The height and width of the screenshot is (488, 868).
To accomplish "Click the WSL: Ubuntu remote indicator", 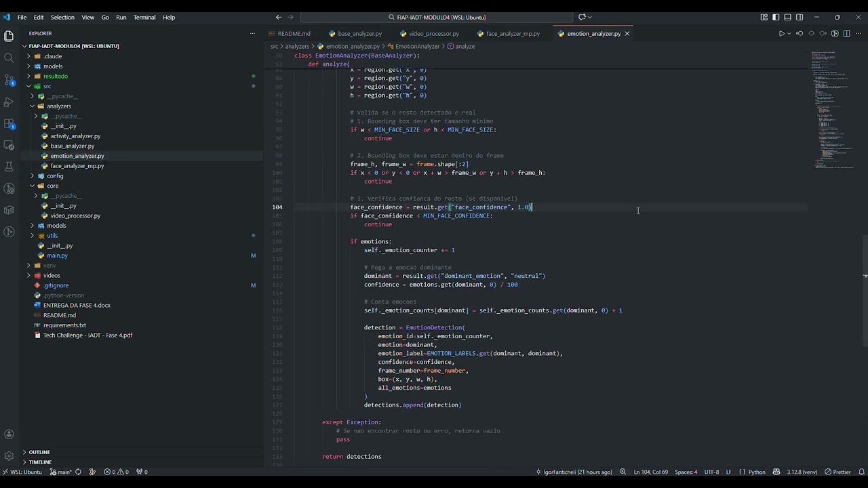I will 22,472.
